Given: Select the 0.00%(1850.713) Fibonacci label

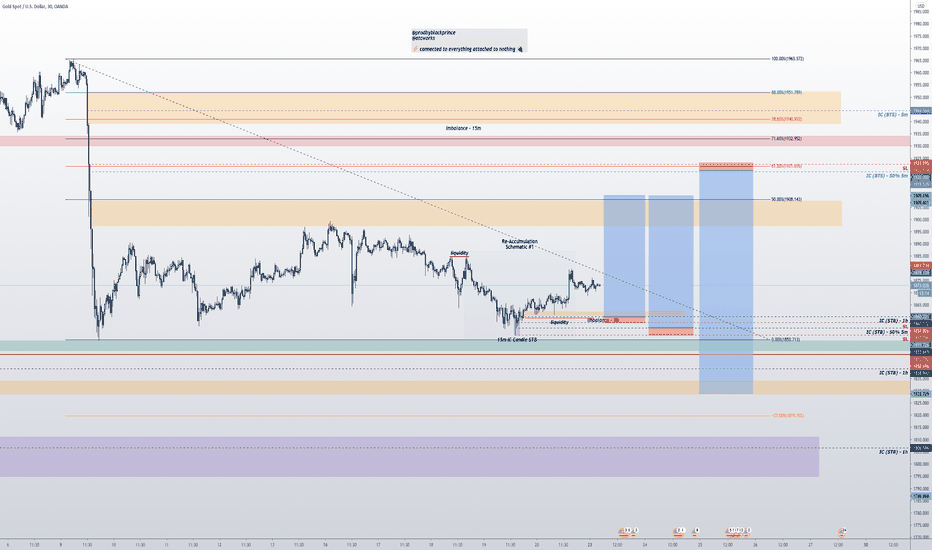Looking at the screenshot, I should coord(785,340).
